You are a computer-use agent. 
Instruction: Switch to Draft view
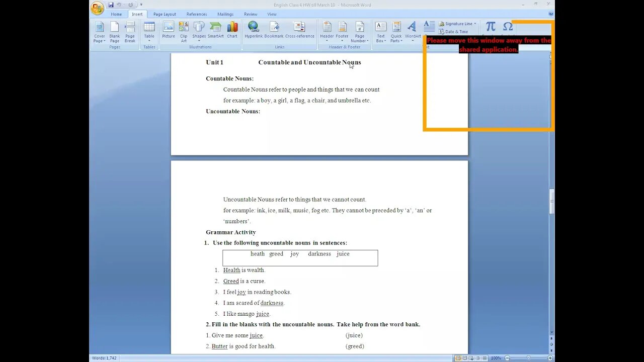click(484, 358)
